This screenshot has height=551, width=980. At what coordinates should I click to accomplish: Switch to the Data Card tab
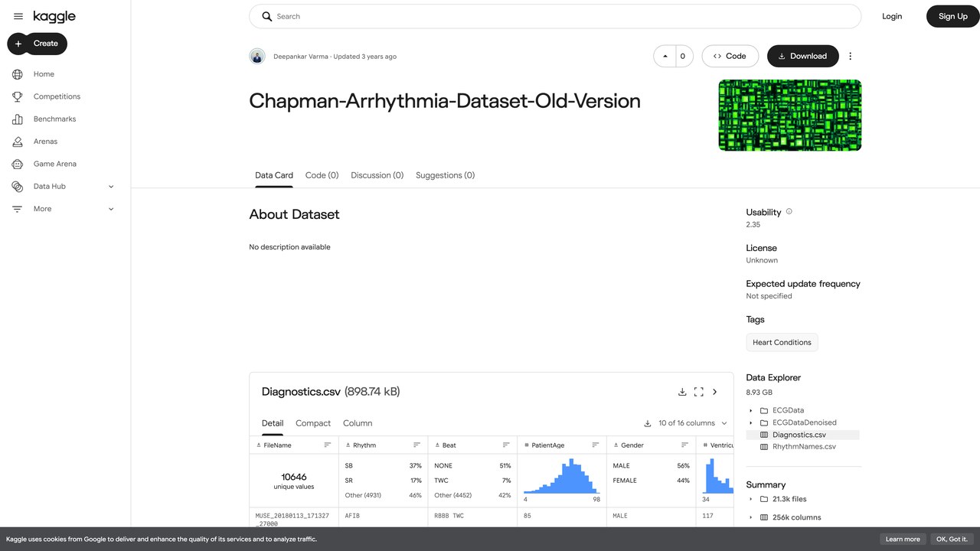(x=274, y=175)
